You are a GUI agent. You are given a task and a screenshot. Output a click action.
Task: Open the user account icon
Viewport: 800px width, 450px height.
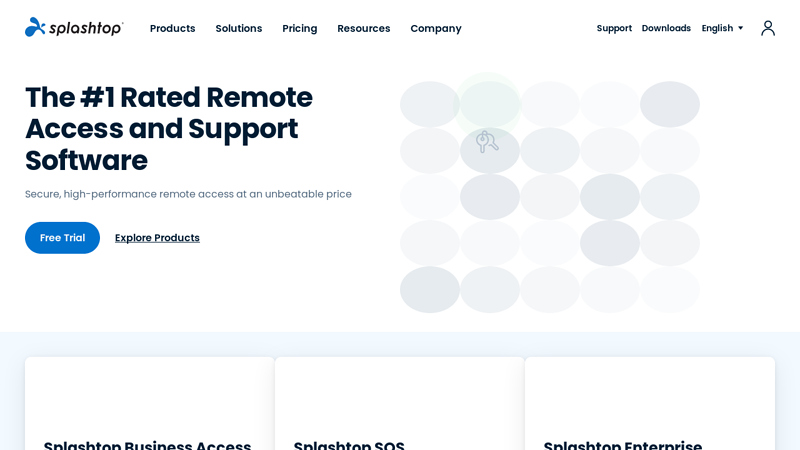coord(768,28)
